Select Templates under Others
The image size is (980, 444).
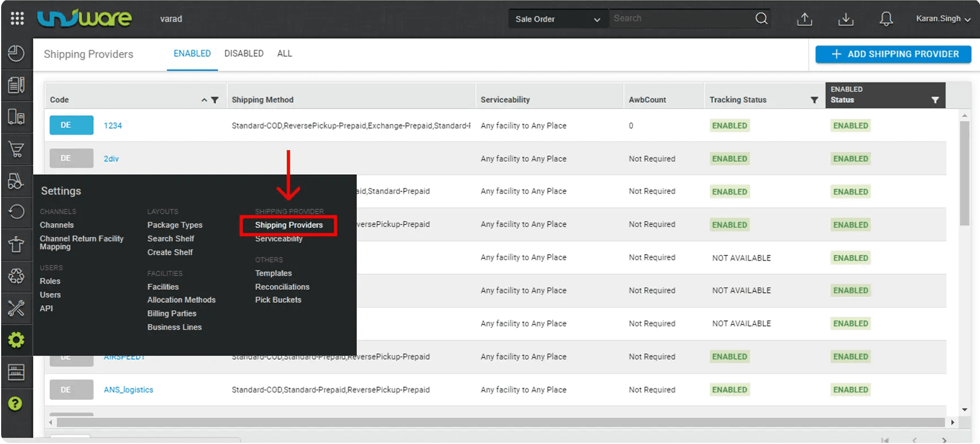274,273
